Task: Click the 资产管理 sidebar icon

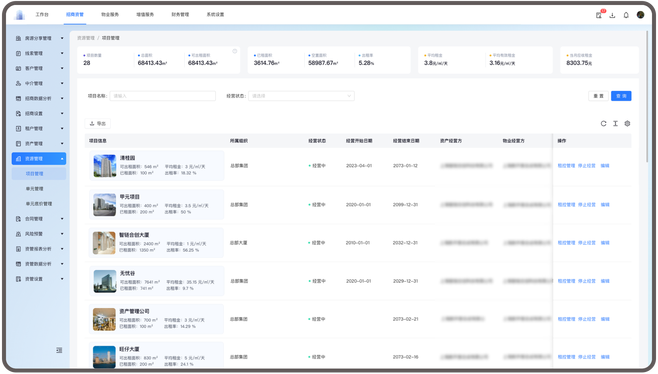Action: (18, 144)
